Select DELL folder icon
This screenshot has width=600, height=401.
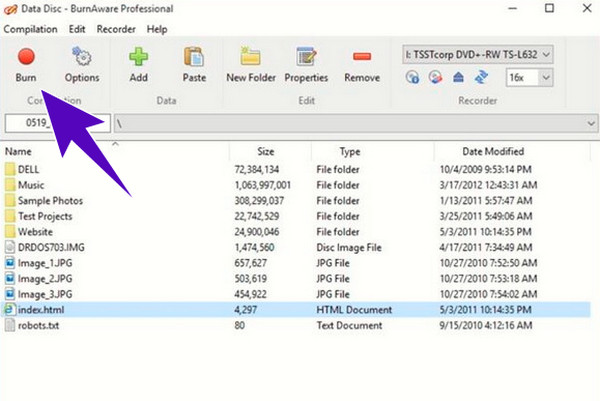[x=10, y=169]
